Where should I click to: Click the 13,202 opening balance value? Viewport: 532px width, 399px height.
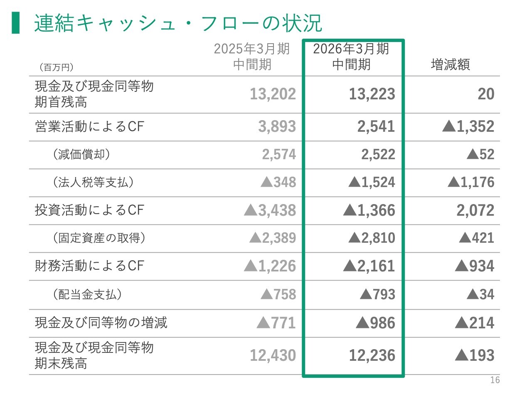tap(273, 94)
